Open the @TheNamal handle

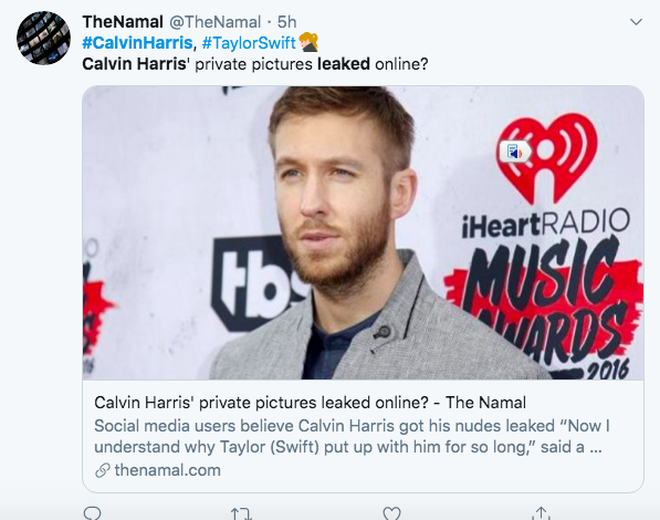(x=215, y=22)
